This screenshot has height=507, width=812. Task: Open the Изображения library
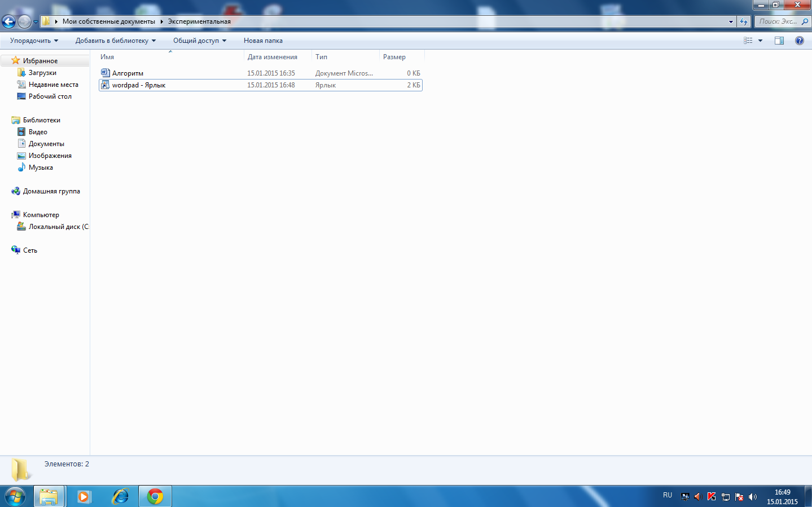50,156
